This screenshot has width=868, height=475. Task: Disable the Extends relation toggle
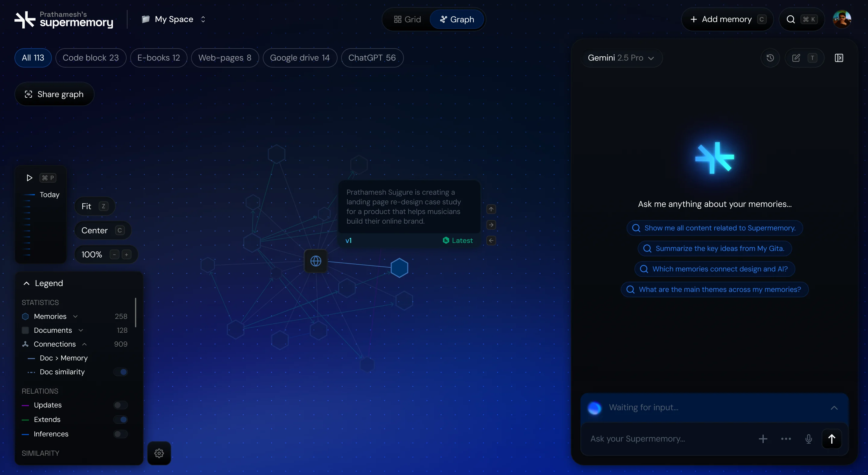pos(120,420)
